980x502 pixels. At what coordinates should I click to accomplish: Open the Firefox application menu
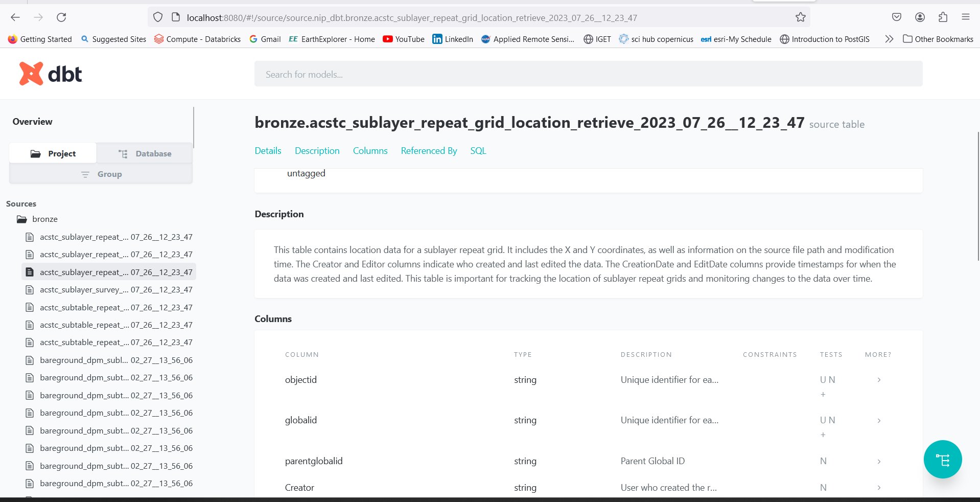[966, 17]
